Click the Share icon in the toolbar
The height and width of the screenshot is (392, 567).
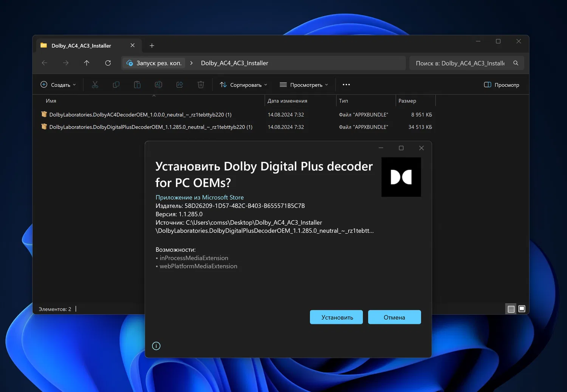click(x=180, y=85)
